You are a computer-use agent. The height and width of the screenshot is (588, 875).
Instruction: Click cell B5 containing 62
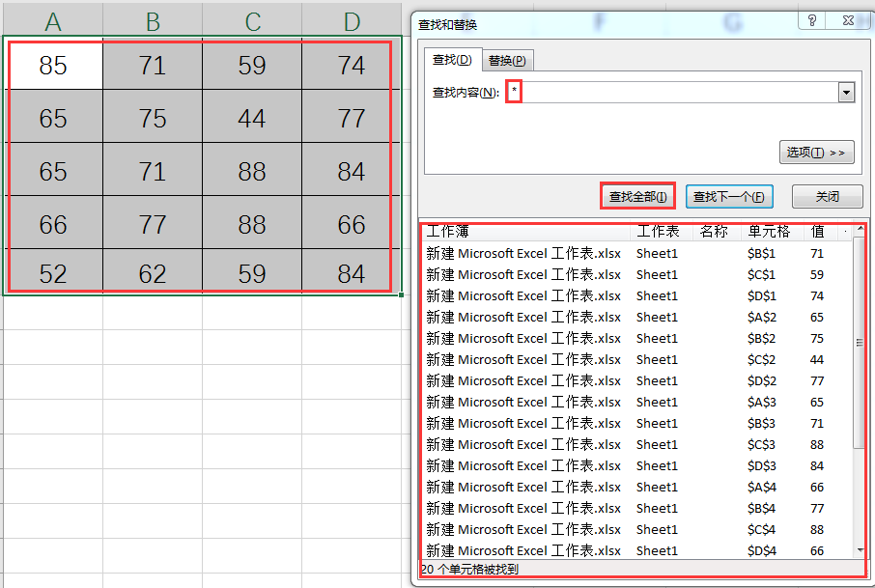coord(153,271)
